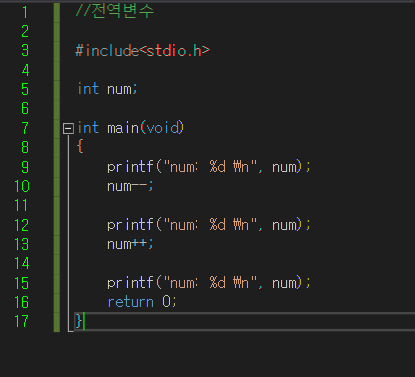Viewport: 415px width, 377px height.
Task: Click the 'num++;' statement
Action: pyautogui.click(x=130, y=244)
